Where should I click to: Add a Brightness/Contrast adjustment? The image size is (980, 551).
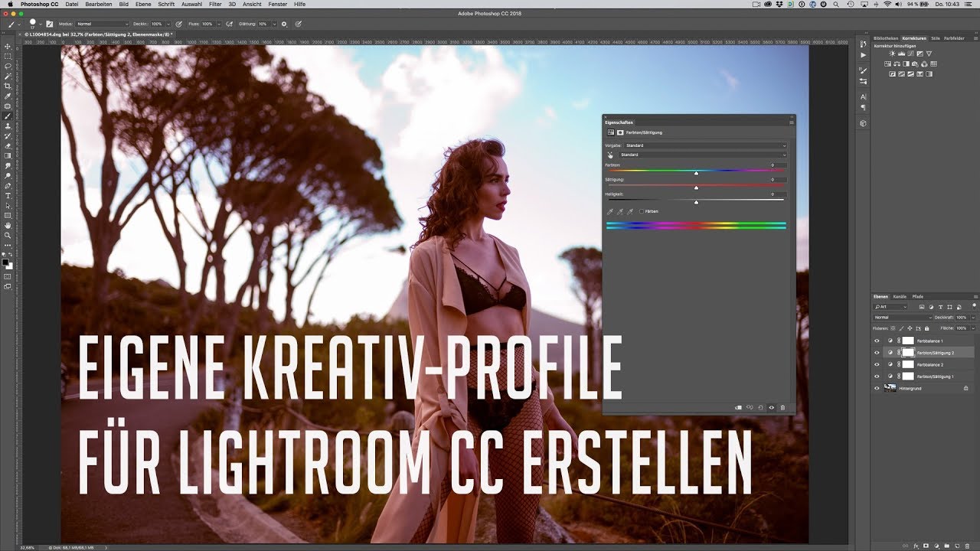click(892, 54)
